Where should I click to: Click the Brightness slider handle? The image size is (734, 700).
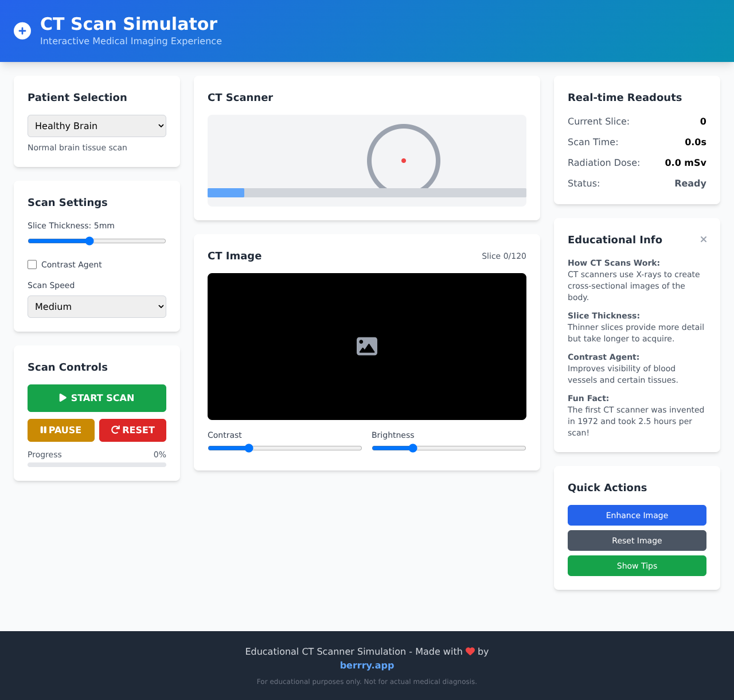[413, 448]
